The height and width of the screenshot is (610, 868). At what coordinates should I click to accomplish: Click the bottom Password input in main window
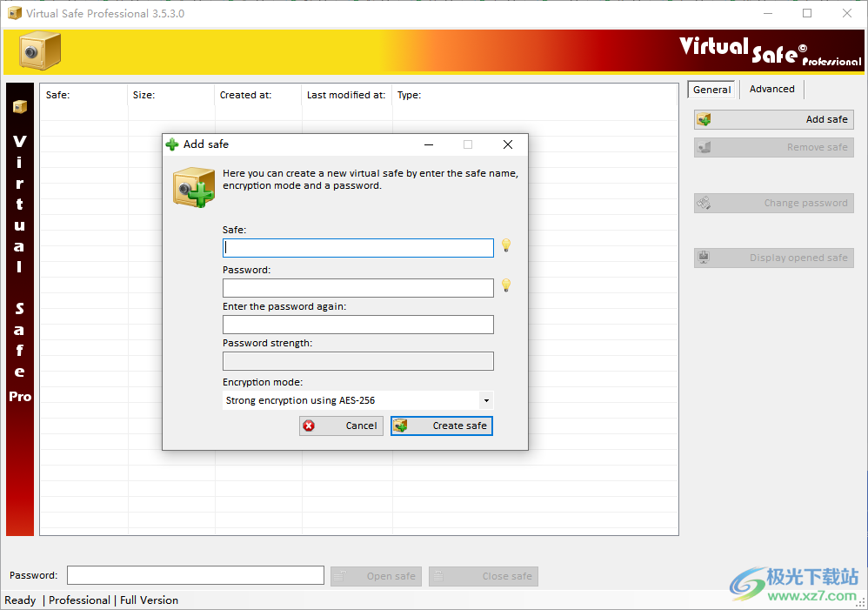tap(196, 575)
